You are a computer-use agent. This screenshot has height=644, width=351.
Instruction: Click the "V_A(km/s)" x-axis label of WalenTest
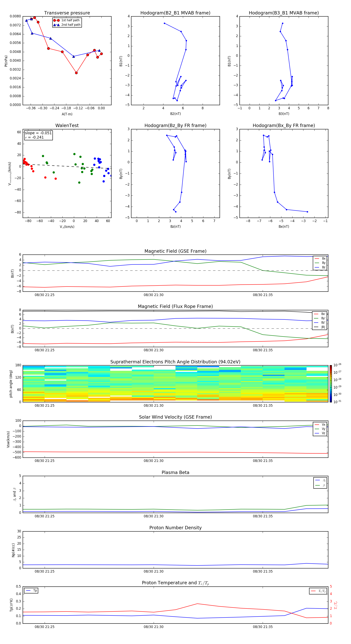click(x=67, y=227)
